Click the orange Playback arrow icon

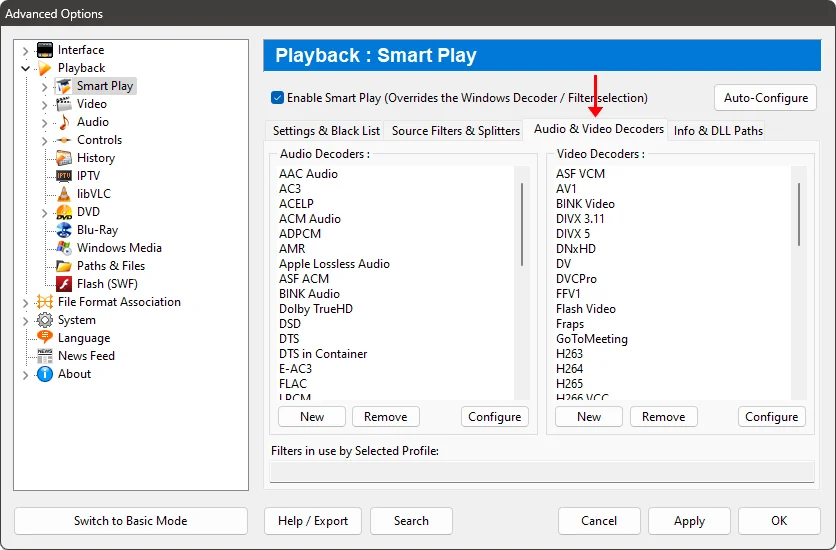tap(45, 68)
